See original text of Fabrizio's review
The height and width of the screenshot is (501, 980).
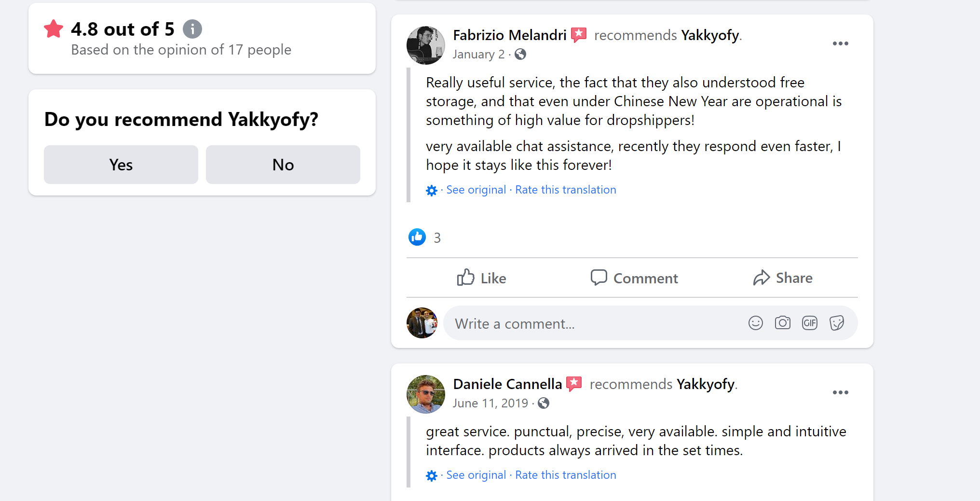pos(476,190)
